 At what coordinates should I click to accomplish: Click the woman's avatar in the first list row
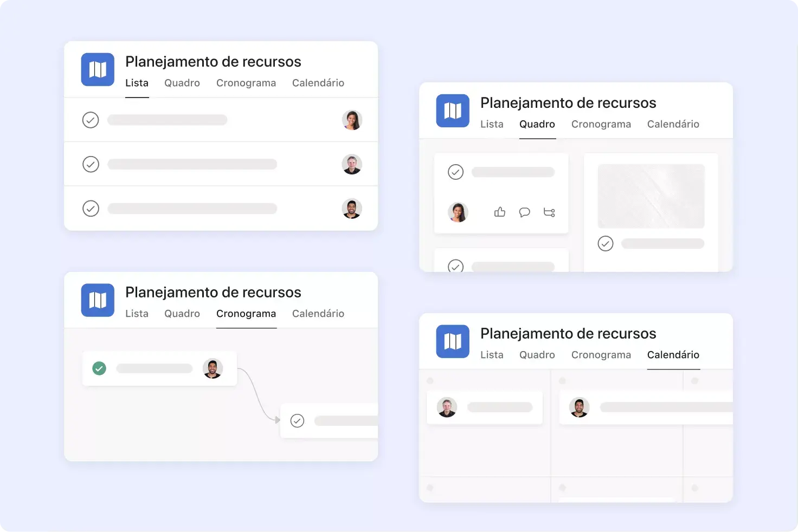coord(352,120)
